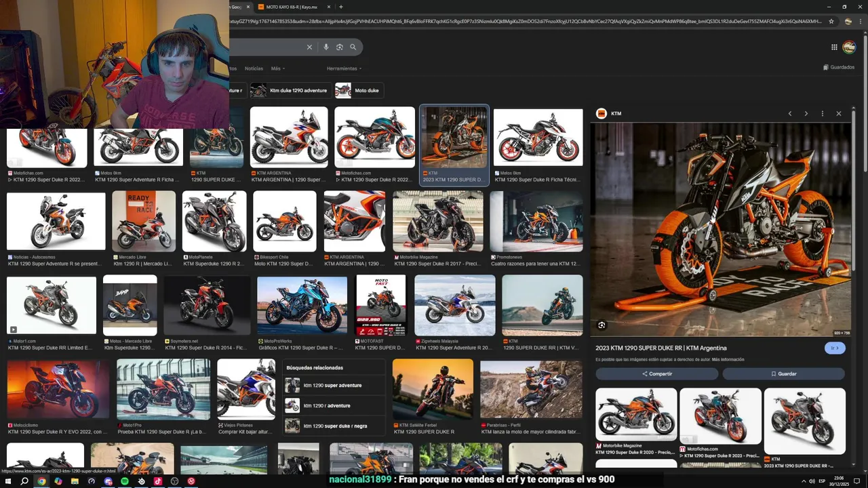
Task: Open MOTOFAST KTM 1290 SUPER D result
Action: [380, 304]
